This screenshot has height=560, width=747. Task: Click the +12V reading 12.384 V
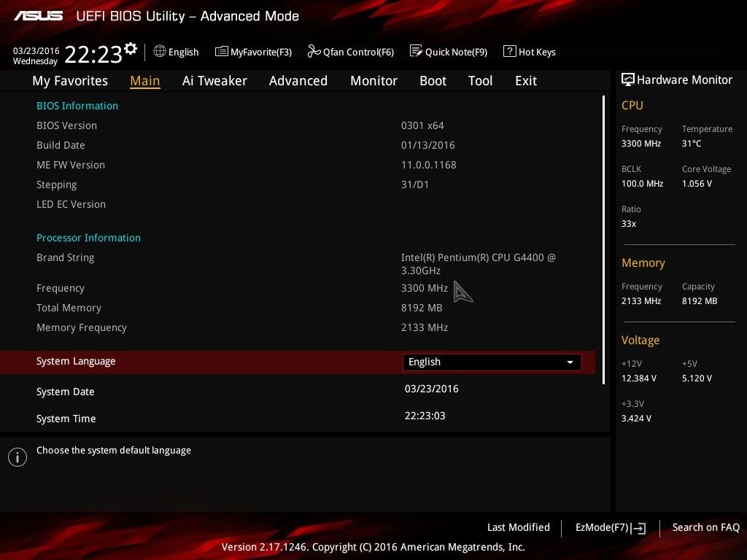point(639,378)
